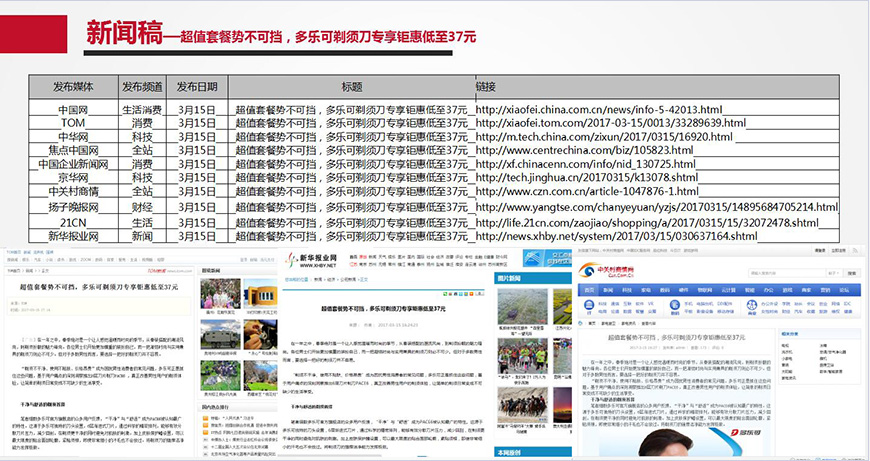Screen dimensions: 870x461
Task: Select the TOM media cell
Action: 73,123
